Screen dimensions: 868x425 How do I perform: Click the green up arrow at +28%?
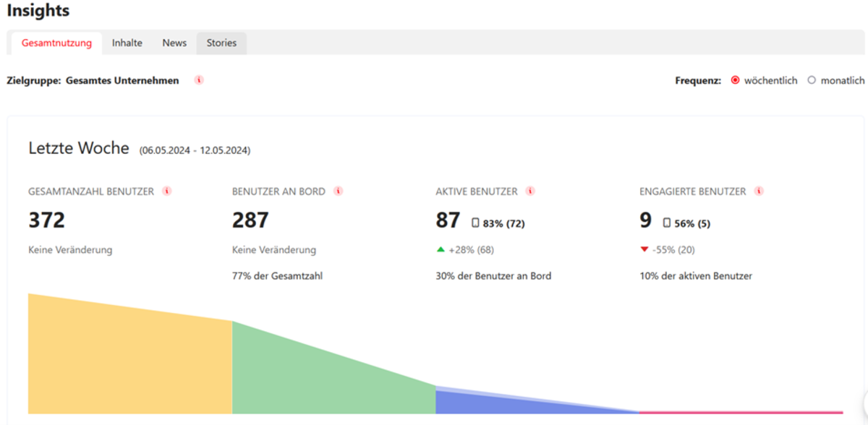coord(441,249)
